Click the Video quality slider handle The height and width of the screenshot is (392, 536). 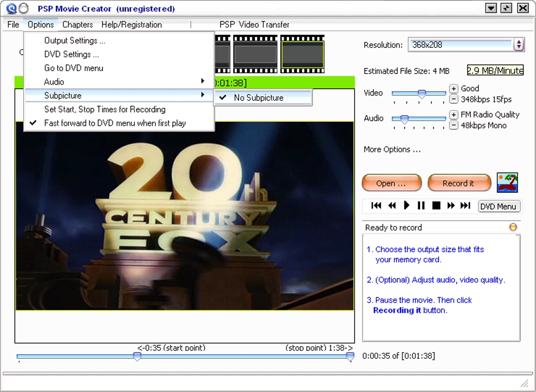click(x=422, y=94)
